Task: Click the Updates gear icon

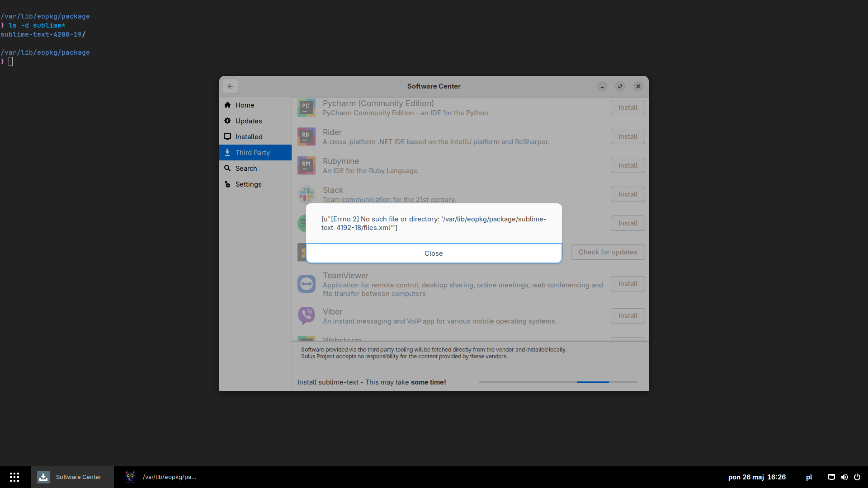Action: 227,121
